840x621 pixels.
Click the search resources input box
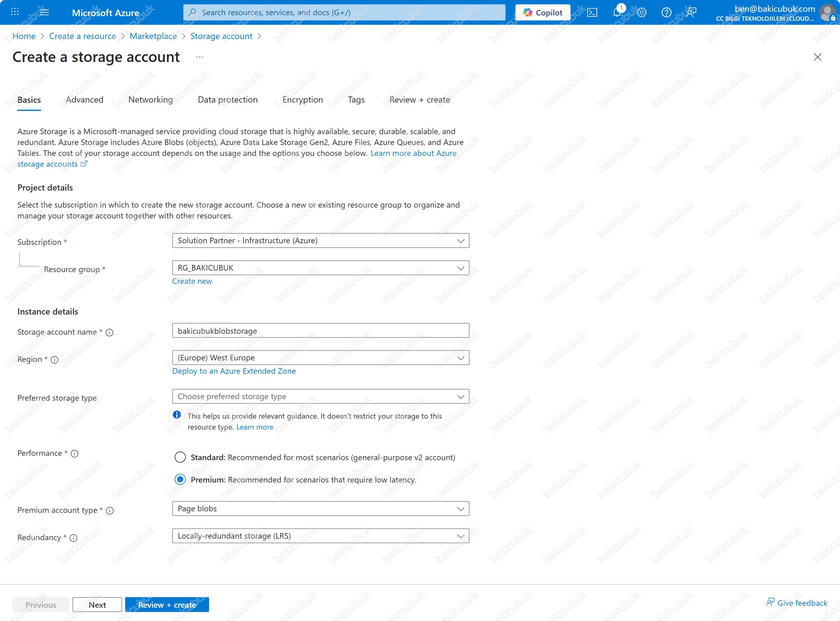click(x=344, y=12)
